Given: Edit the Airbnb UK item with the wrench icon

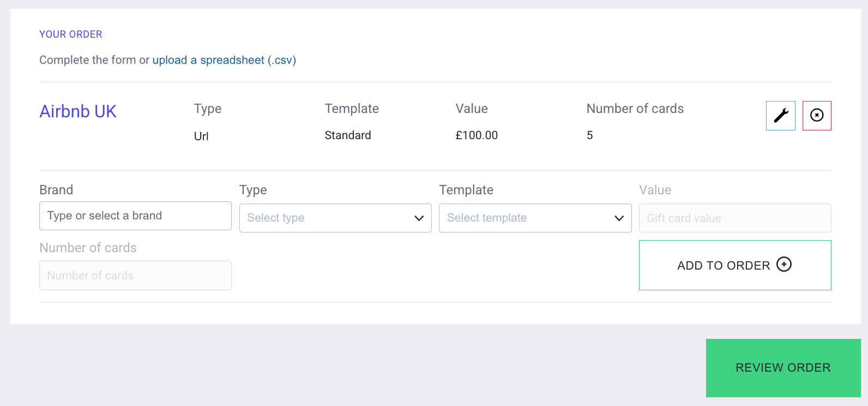Looking at the screenshot, I should click(780, 116).
